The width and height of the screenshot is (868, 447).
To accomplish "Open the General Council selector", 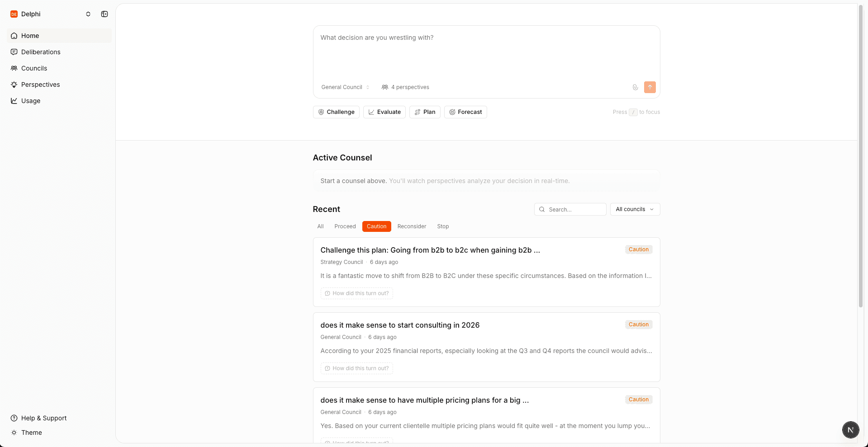I will pos(344,87).
